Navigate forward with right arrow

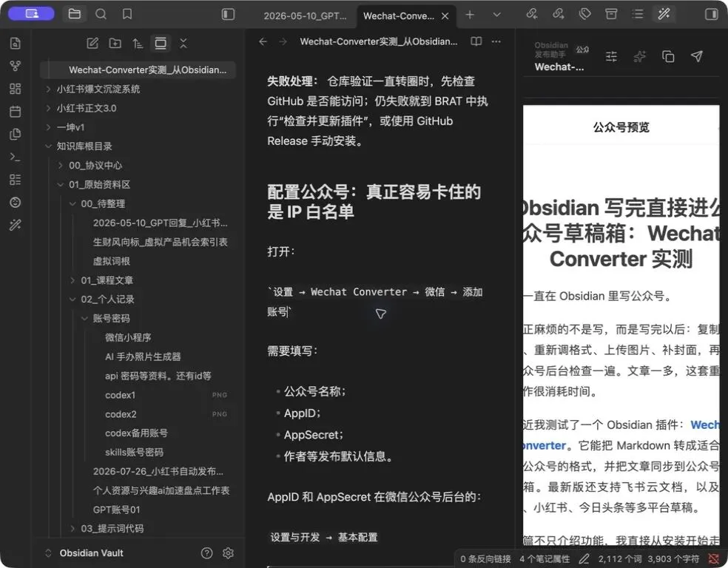(283, 41)
